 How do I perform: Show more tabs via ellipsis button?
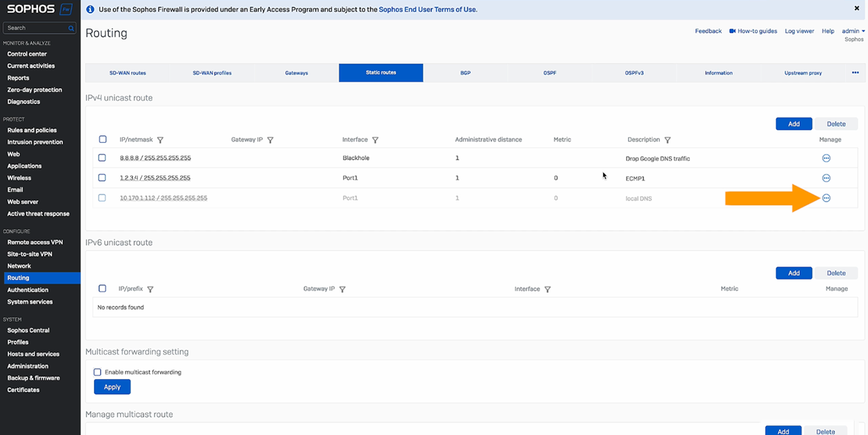pos(855,72)
